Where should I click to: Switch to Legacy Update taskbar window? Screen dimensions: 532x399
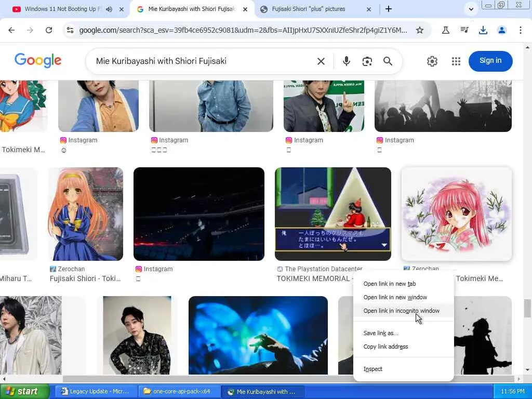(x=96, y=392)
